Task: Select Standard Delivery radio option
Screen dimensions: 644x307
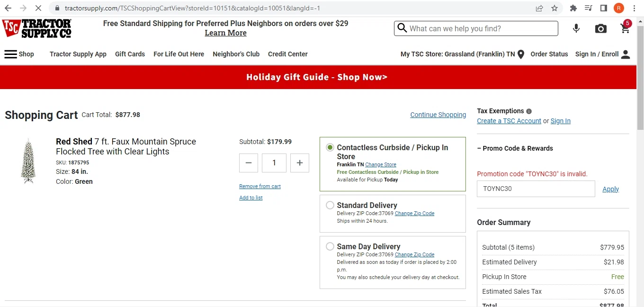Action: [x=330, y=205]
